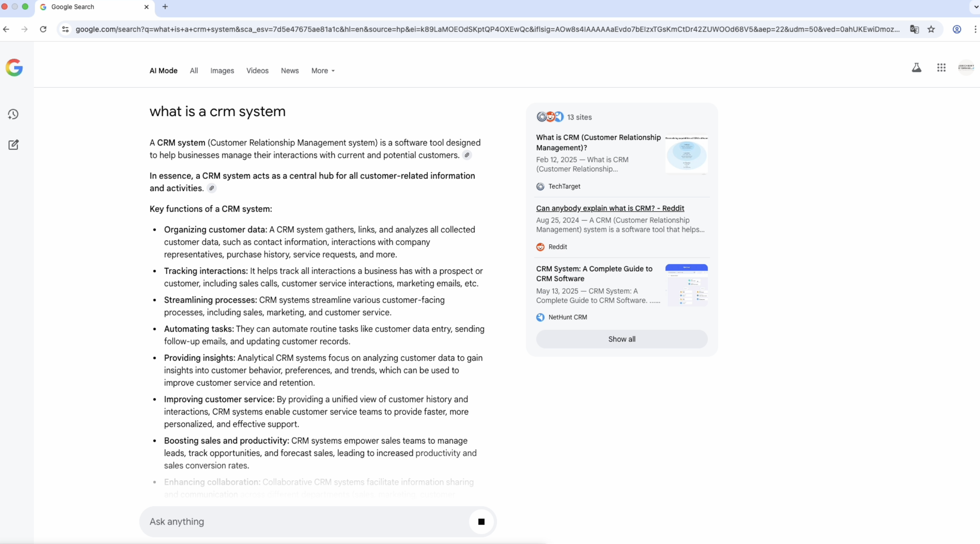Image resolution: width=980 pixels, height=544 pixels.
Task: Click 'Organizing customer data:' bullet label
Action: click(x=215, y=230)
